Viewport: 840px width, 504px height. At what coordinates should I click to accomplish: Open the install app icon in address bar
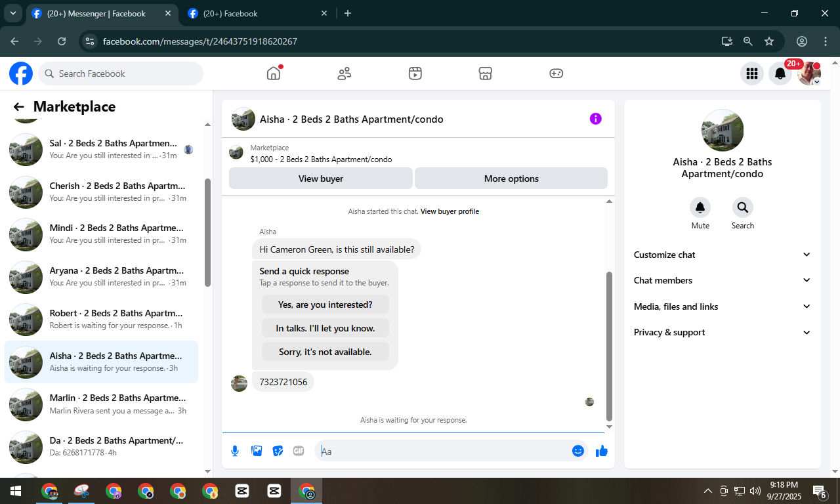726,41
